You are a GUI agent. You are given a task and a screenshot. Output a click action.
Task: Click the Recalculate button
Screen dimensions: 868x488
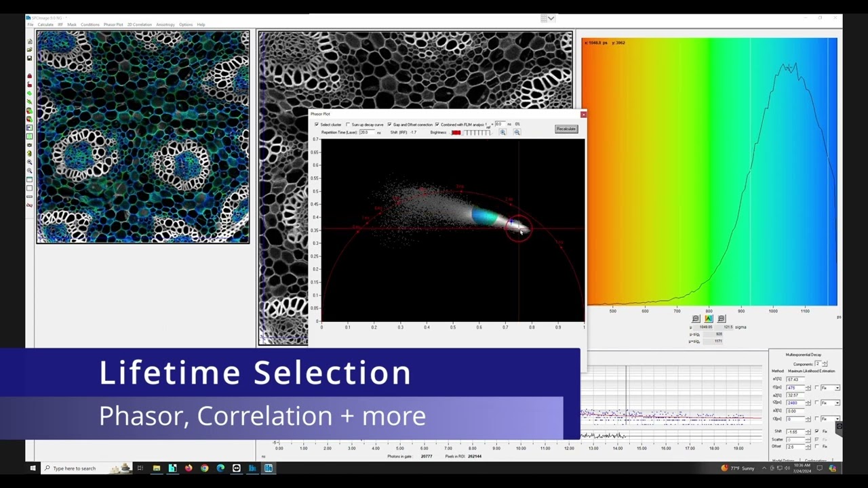[566, 129]
